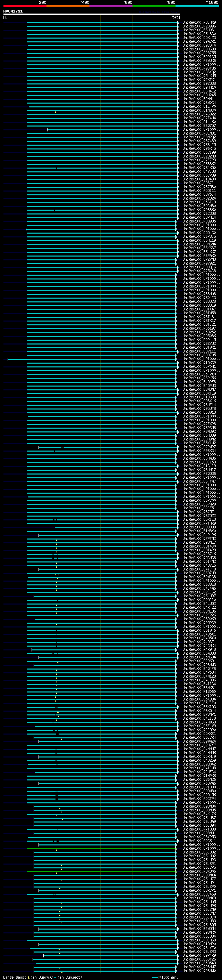
Task: Select the UniRef100_B6GY26 label
Action: click(x=199, y=959)
